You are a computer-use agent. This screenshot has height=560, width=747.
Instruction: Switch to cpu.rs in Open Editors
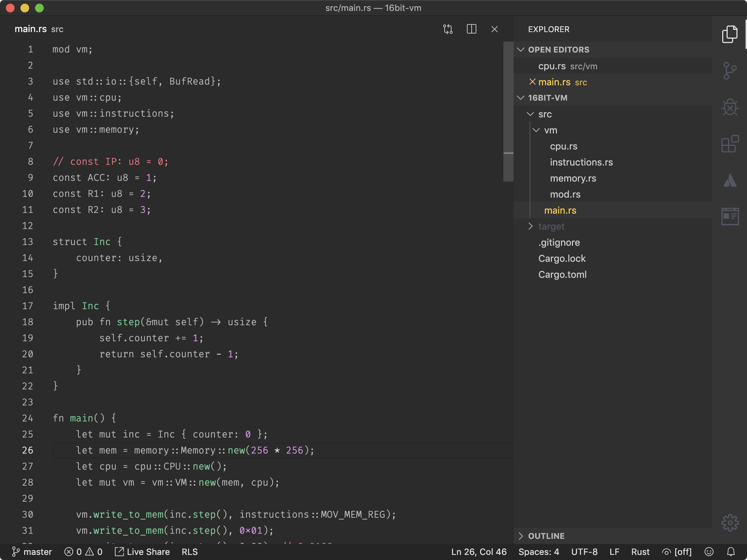(552, 66)
